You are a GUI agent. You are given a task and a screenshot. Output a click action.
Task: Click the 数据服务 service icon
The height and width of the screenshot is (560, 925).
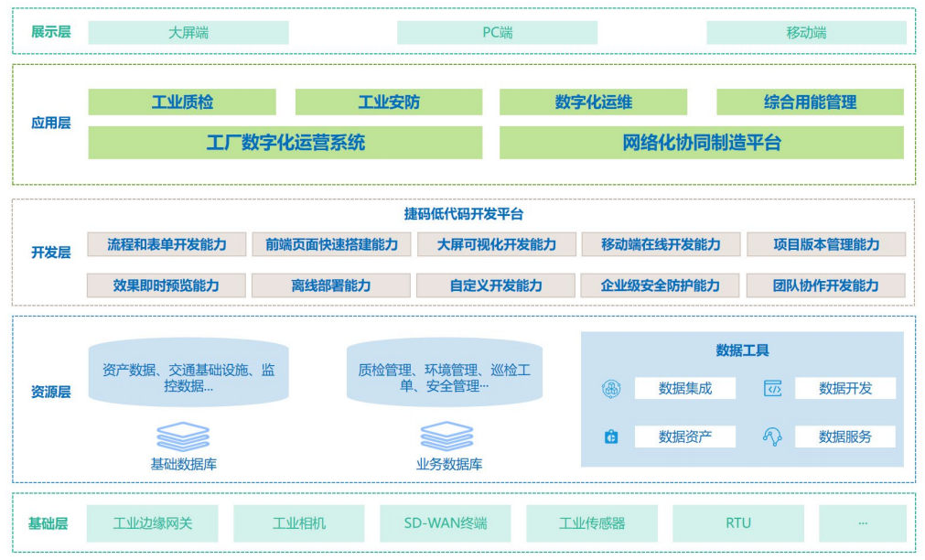click(x=773, y=436)
